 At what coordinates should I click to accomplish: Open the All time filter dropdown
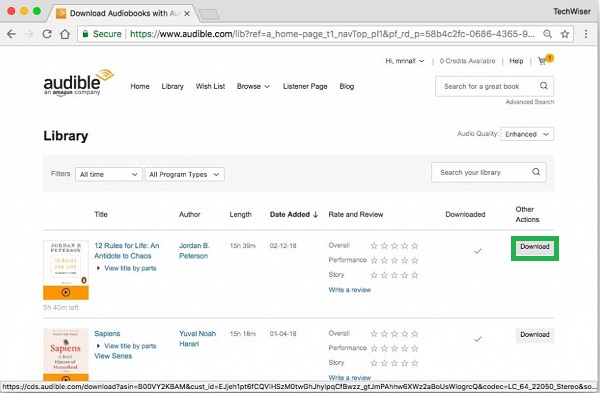click(109, 174)
